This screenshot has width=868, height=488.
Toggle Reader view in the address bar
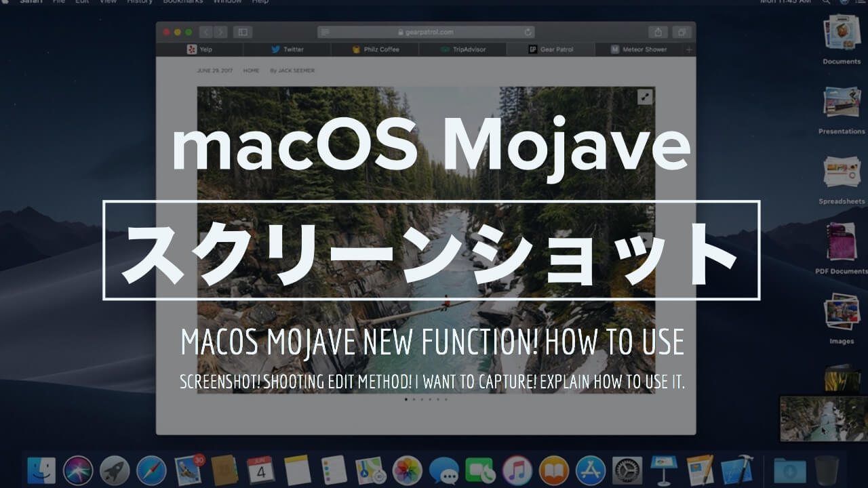click(x=325, y=32)
